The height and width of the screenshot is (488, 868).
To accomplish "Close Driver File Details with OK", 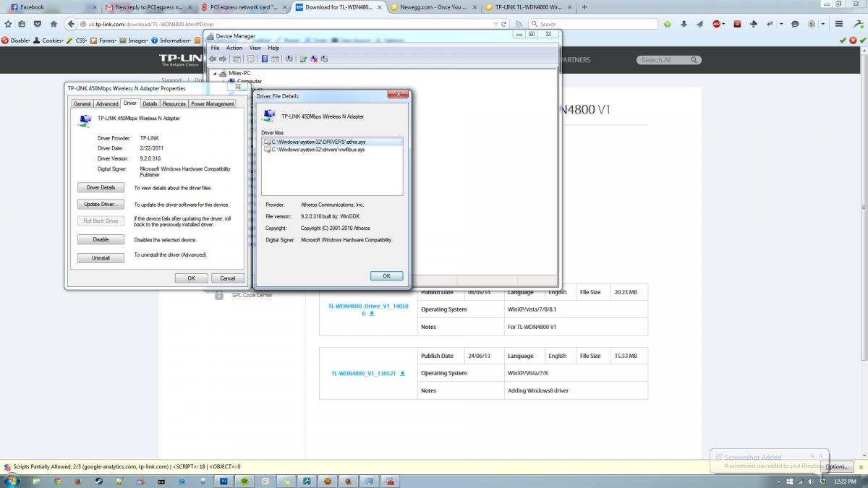I will pos(386,275).
